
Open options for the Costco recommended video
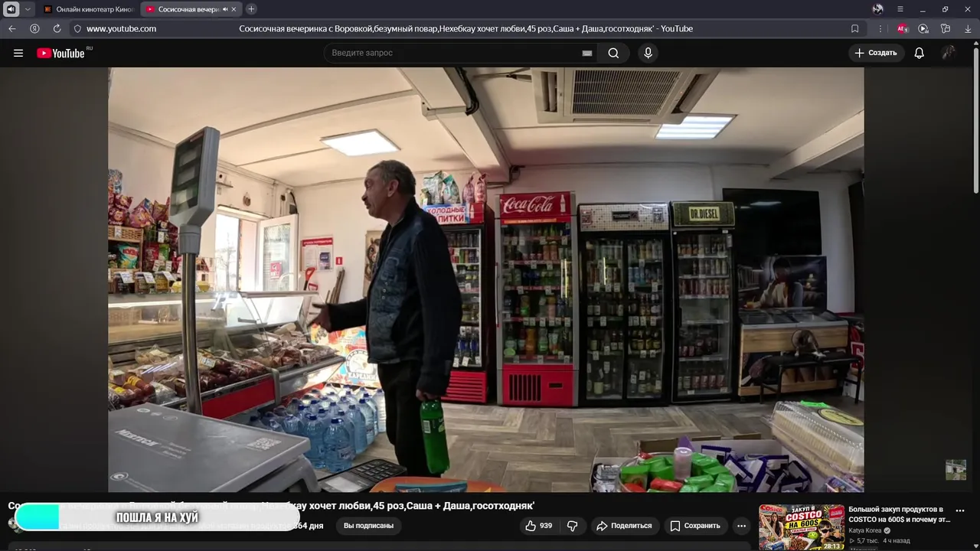pyautogui.click(x=960, y=510)
